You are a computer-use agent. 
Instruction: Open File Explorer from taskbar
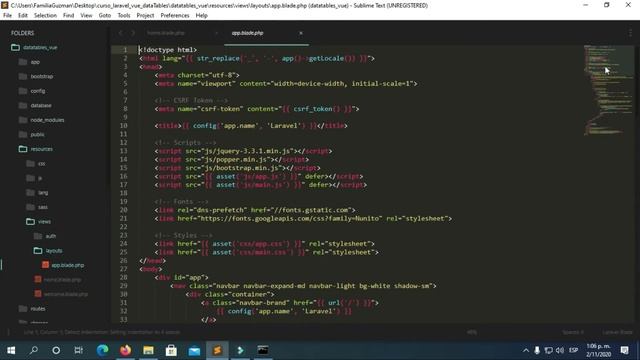(148, 350)
